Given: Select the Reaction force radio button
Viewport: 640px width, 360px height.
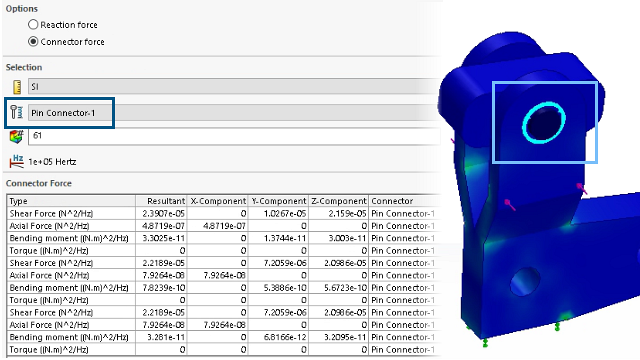Looking at the screenshot, I should 33,24.
